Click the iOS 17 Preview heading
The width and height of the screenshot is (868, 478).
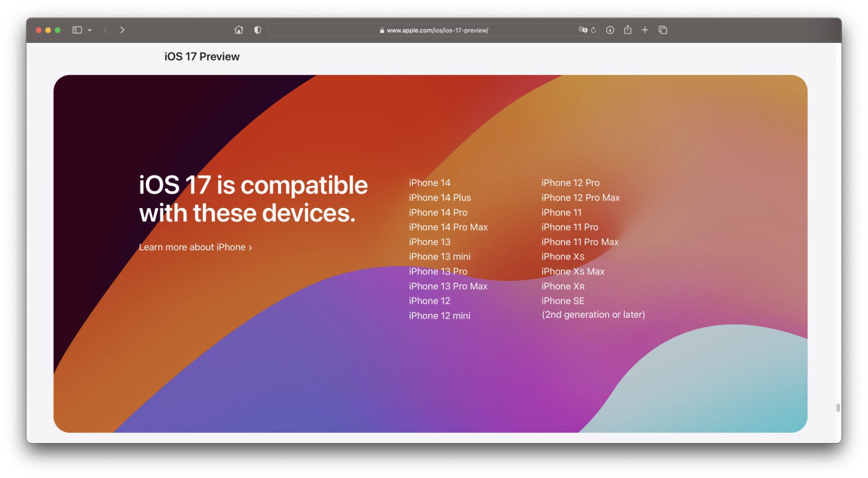[x=202, y=56]
